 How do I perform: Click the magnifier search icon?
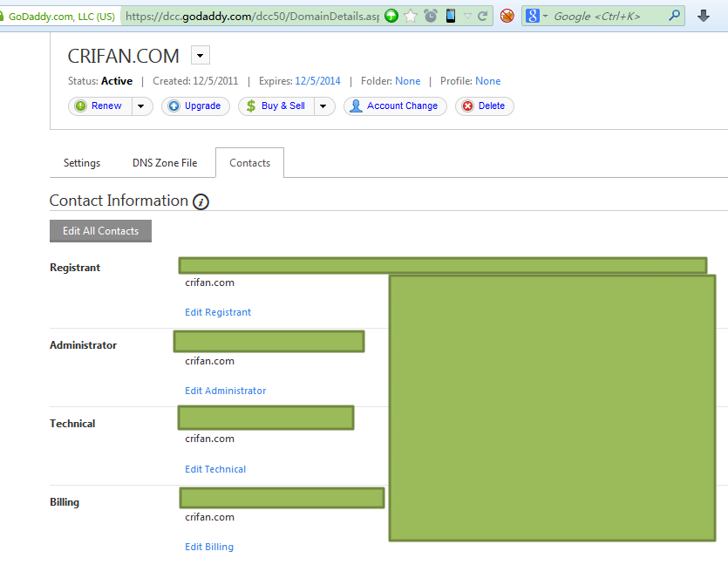pos(674,16)
